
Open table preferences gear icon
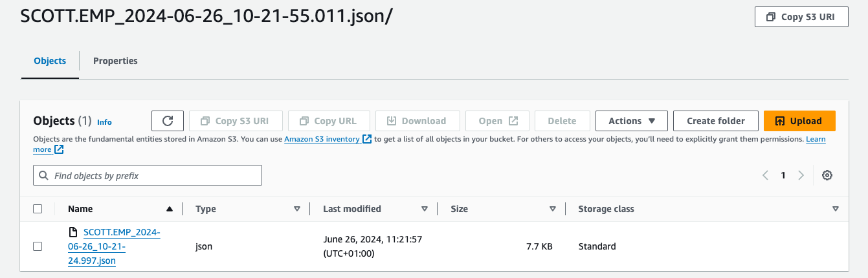point(827,175)
